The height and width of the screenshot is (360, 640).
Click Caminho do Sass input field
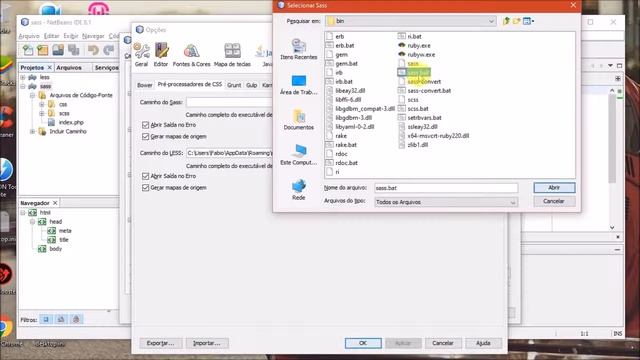pyautogui.click(x=229, y=102)
